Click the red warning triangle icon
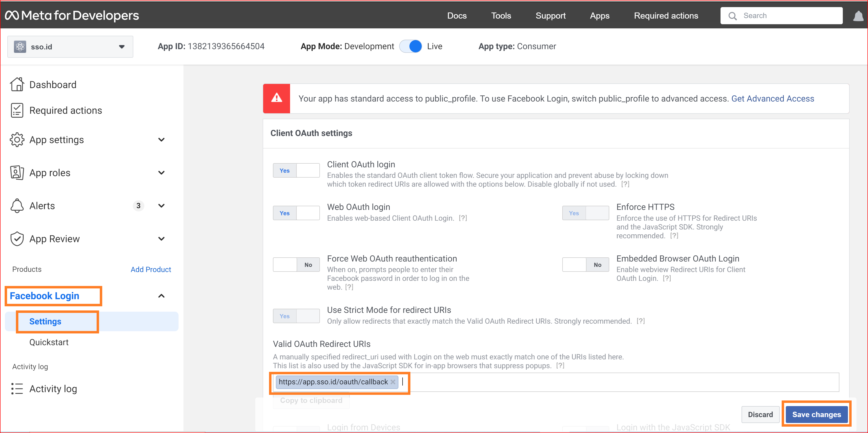Viewport: 868px width, 433px height. tap(277, 98)
